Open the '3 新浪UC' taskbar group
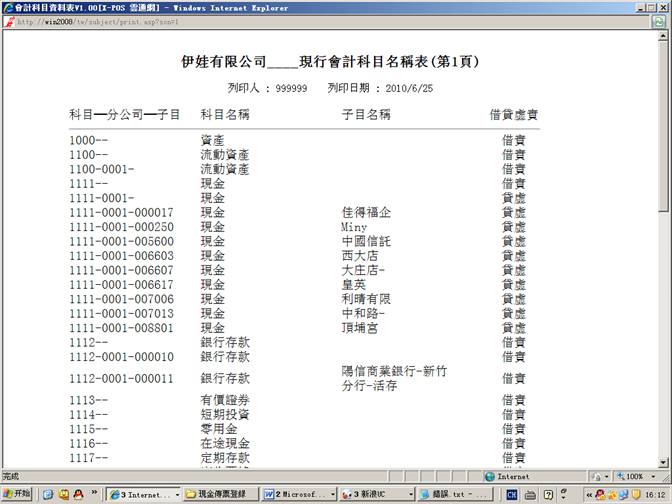 (374, 494)
